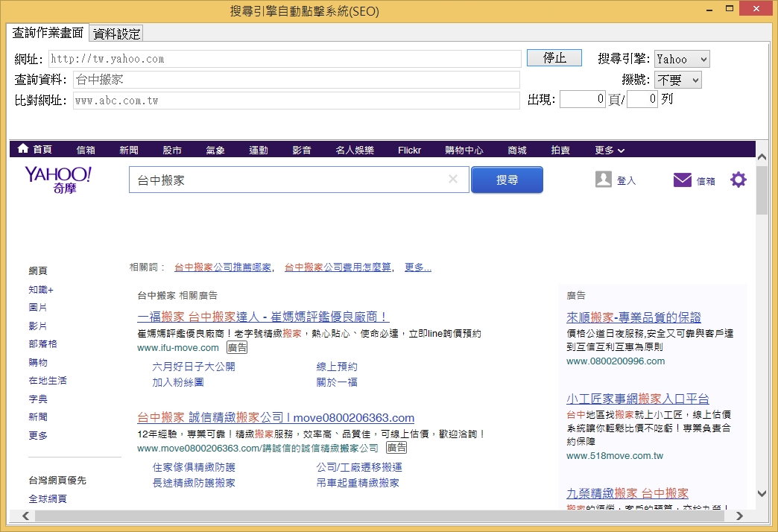The image size is (778, 532).
Task: Open the 小工匠家事網搬家入口平台 ad
Action: pyautogui.click(x=638, y=399)
